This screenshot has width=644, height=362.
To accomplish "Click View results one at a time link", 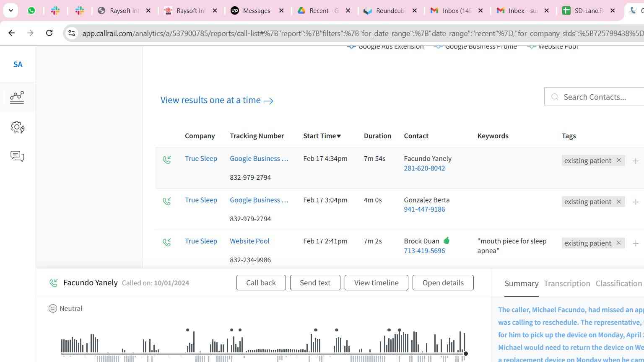I will click(x=217, y=100).
